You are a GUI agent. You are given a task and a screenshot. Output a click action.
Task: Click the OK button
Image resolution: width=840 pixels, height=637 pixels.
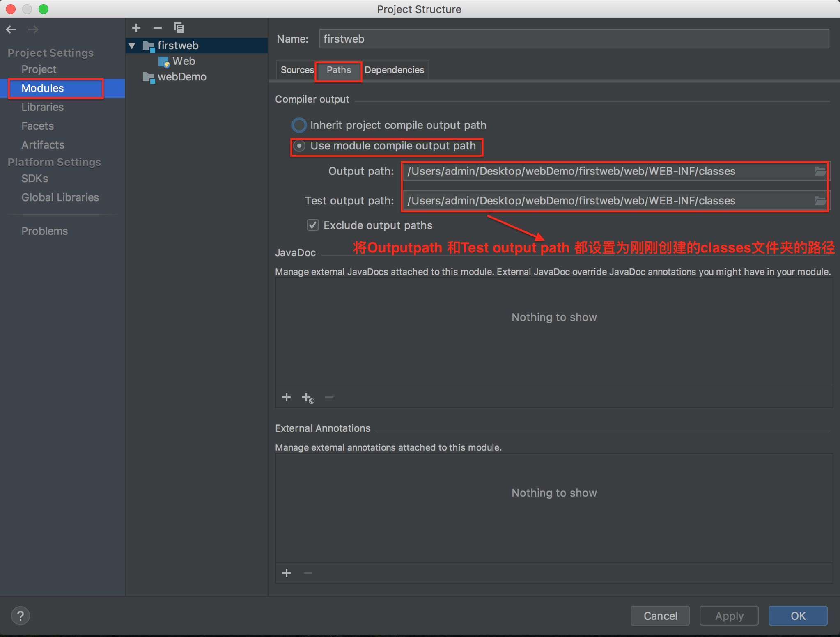coord(798,616)
